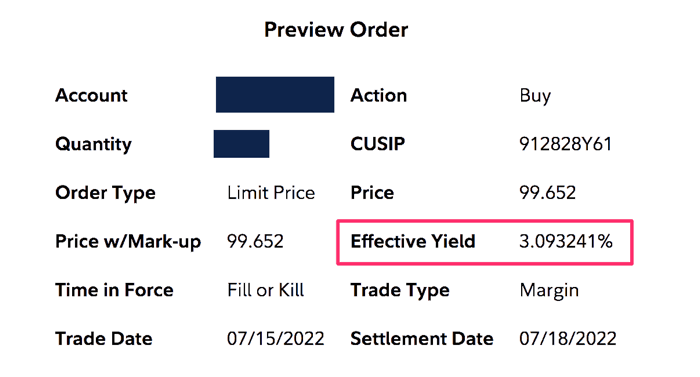Image resolution: width=700 pixels, height=377 pixels.
Task: Click the CUSIP label
Action: [x=378, y=144]
